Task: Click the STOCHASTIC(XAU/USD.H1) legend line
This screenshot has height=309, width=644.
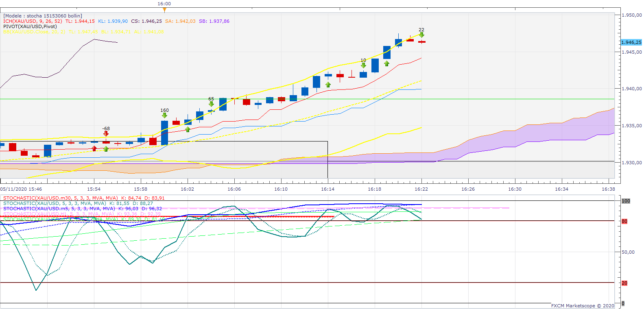Action: click(x=82, y=214)
